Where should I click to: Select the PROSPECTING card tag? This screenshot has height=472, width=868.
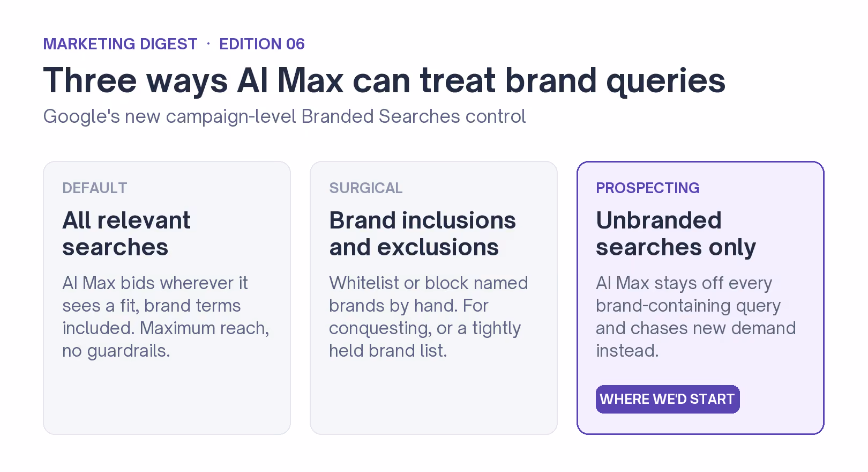tap(648, 188)
